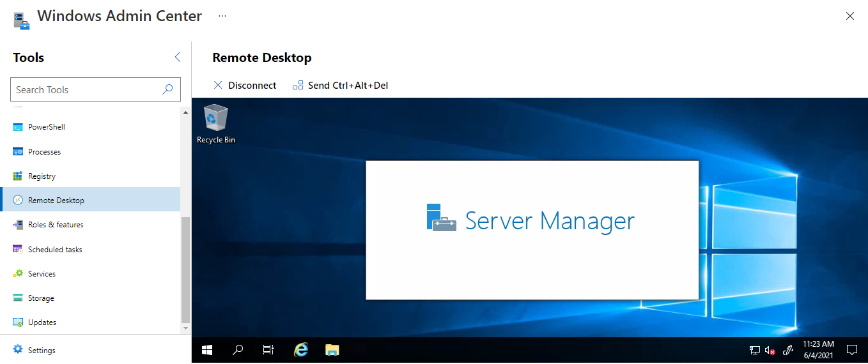Open the clock showing 11:23 AM

pos(818,350)
